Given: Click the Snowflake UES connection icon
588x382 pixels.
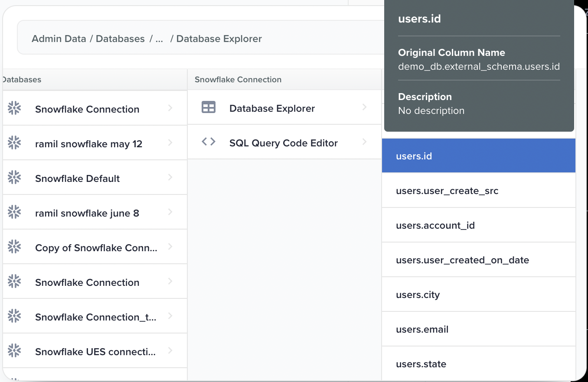Looking at the screenshot, I should coord(14,351).
